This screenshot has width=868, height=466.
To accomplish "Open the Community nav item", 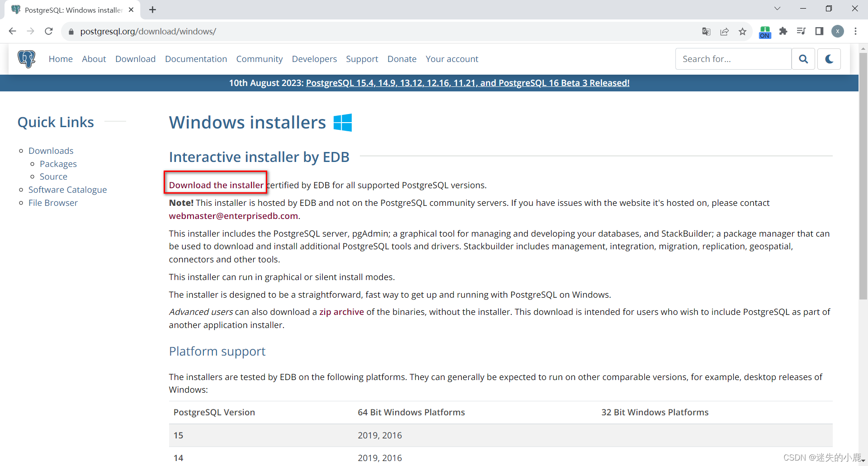I will [259, 59].
